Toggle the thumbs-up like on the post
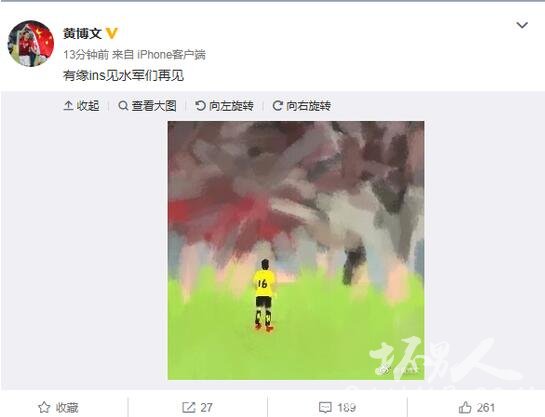The height and width of the screenshot is (417, 545). (x=477, y=407)
